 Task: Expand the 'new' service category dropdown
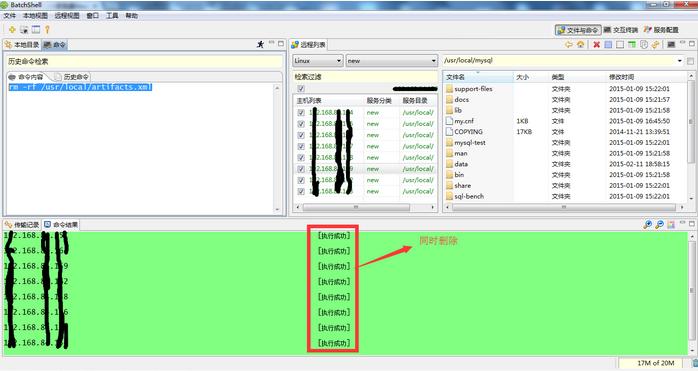click(x=392, y=61)
